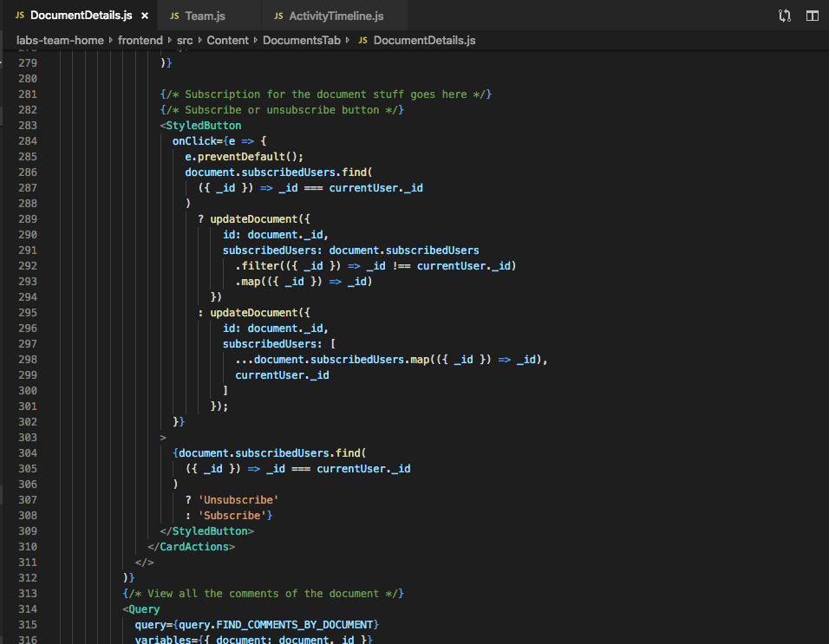Select the Content breadcrumb item

click(x=227, y=41)
